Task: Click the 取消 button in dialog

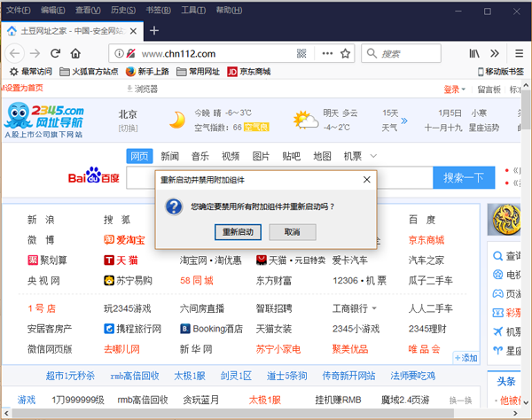Action: pos(293,232)
